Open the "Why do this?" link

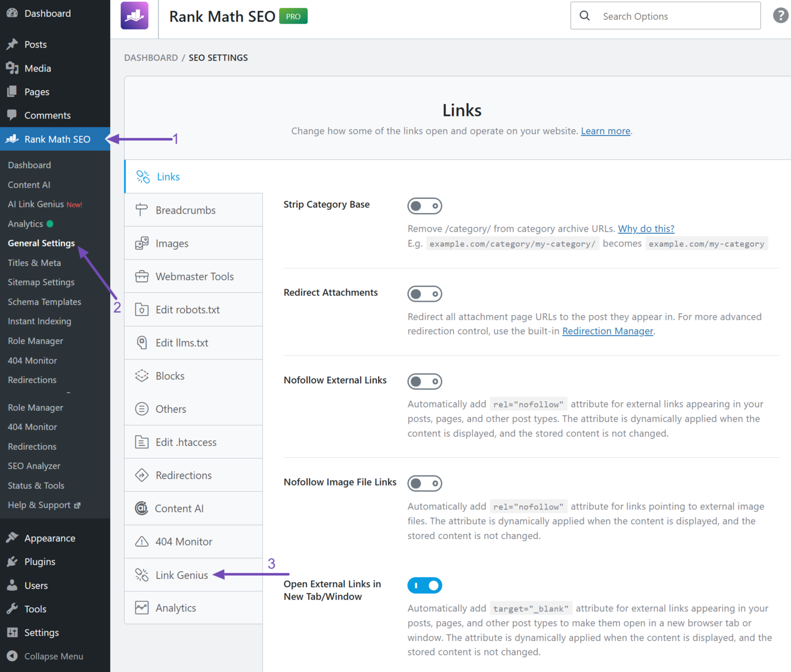point(646,228)
